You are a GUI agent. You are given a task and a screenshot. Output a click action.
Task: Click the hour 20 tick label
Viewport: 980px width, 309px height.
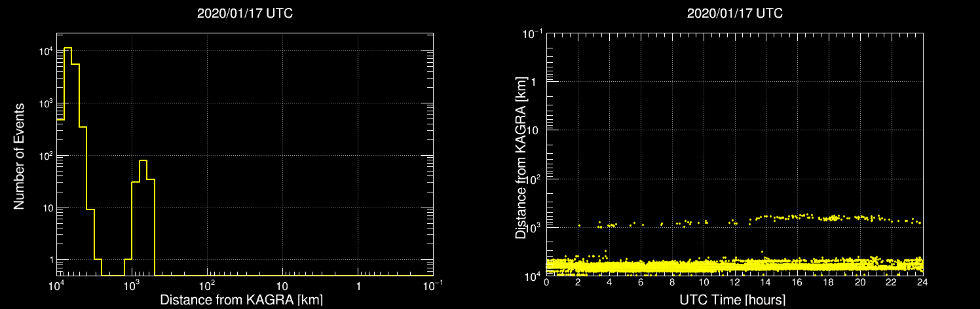tap(860, 282)
